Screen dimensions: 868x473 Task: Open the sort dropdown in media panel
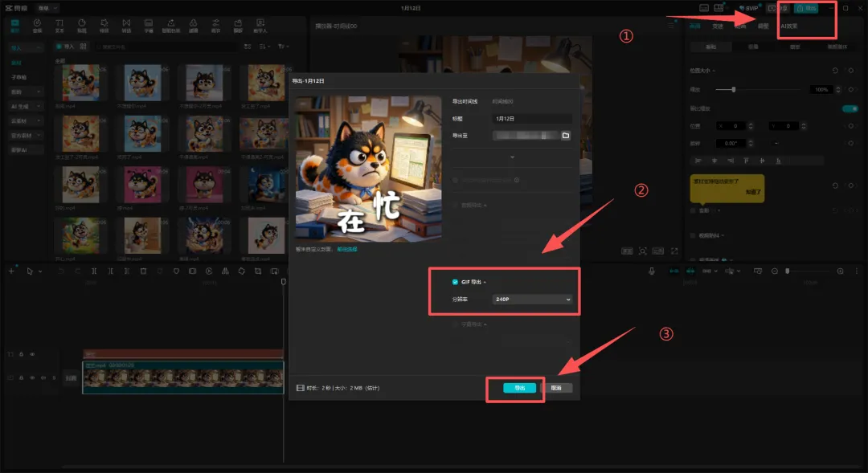pyautogui.click(x=264, y=47)
